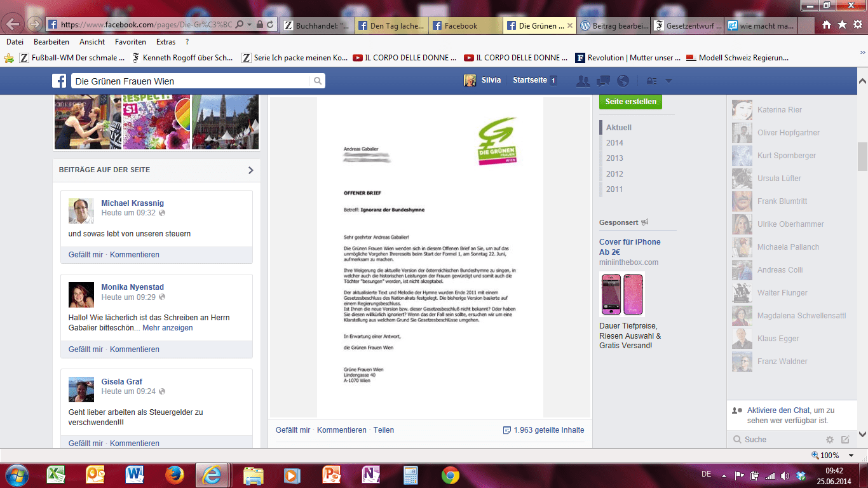868x488 pixels.
Task: Open Windows Explorer folder in taskbar
Action: tap(253, 475)
